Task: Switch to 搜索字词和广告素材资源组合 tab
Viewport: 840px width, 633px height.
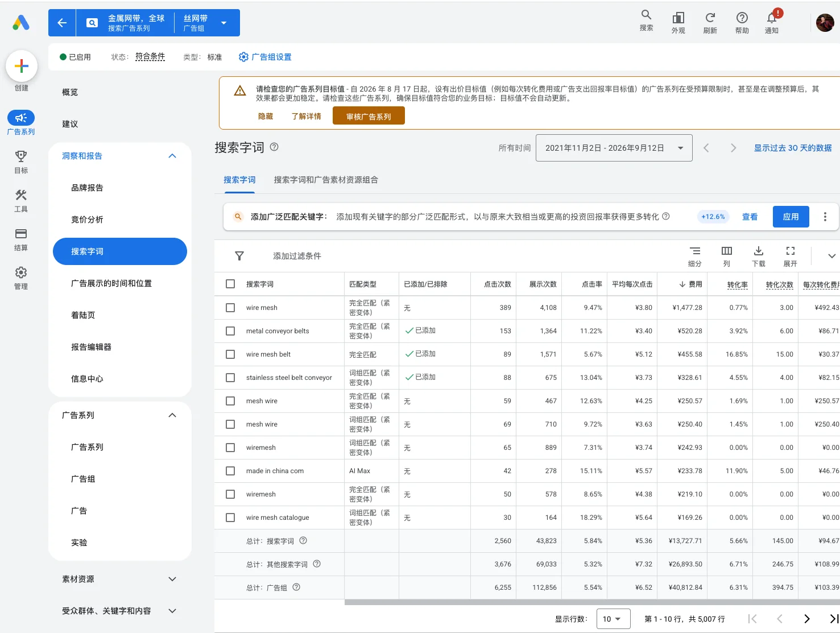Action: [x=326, y=180]
